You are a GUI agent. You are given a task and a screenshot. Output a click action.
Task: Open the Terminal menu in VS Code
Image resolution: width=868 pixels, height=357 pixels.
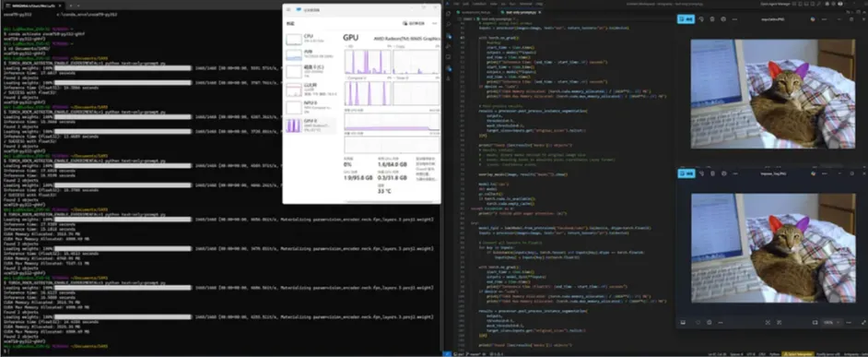(x=525, y=4)
